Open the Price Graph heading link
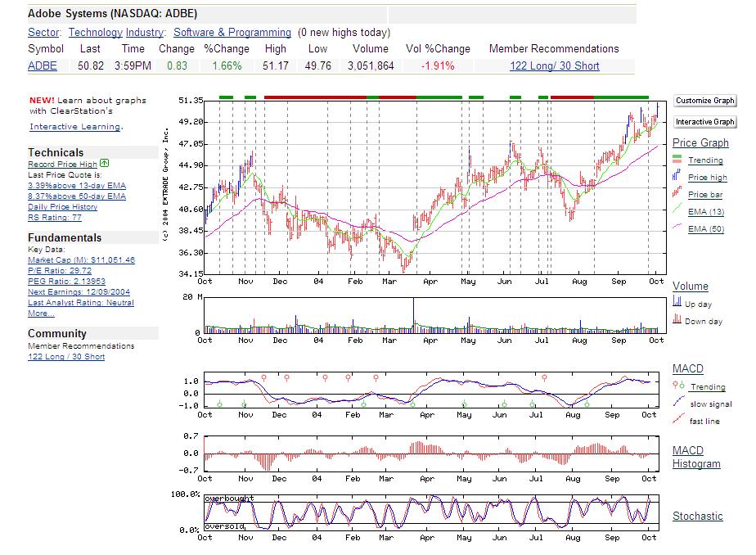 click(x=700, y=142)
